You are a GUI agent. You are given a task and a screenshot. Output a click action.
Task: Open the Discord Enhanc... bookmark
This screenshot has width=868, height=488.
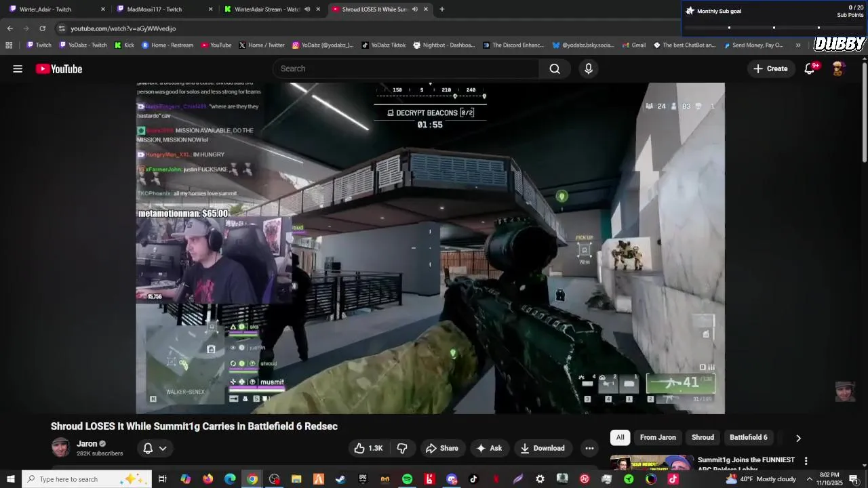[513, 45]
